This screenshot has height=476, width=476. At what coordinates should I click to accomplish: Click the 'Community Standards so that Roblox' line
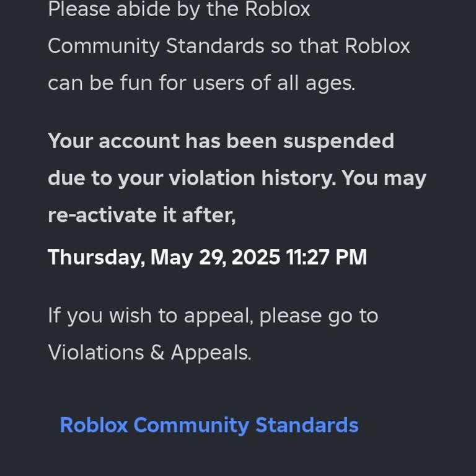(x=229, y=46)
